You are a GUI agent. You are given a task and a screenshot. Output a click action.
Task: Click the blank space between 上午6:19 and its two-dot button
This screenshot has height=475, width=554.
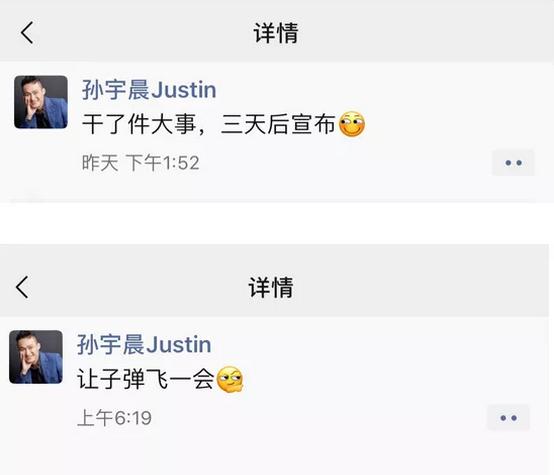pyautogui.click(x=319, y=418)
